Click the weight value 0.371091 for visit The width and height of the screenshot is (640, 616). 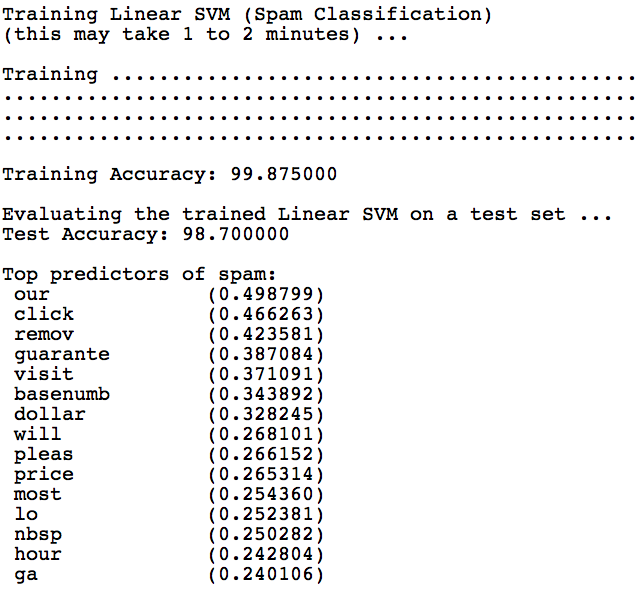(266, 375)
